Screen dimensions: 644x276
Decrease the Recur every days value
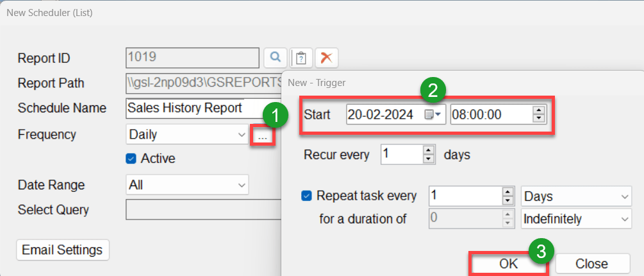coord(429,159)
